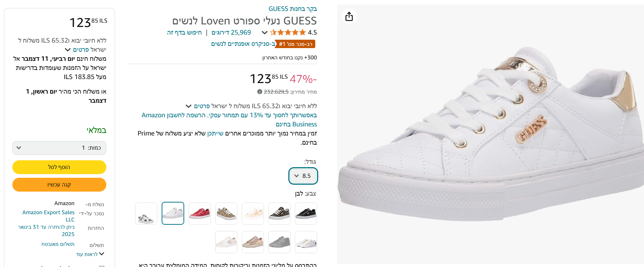Expand the ratings breakdown chevron
Viewport: 644px width, 267px height.
(x=265, y=32)
